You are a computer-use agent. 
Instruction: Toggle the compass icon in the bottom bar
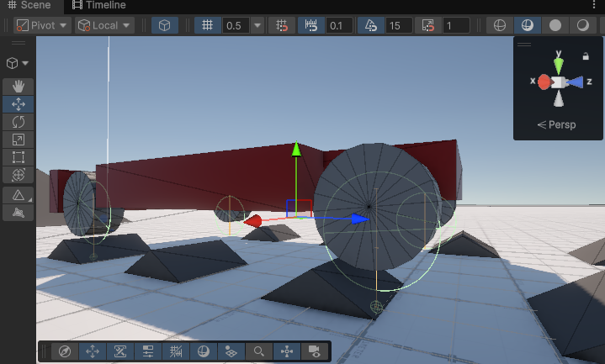tap(65, 351)
